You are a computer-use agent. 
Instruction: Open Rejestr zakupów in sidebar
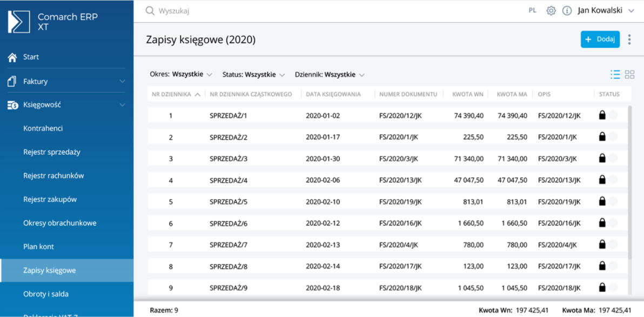click(x=50, y=200)
